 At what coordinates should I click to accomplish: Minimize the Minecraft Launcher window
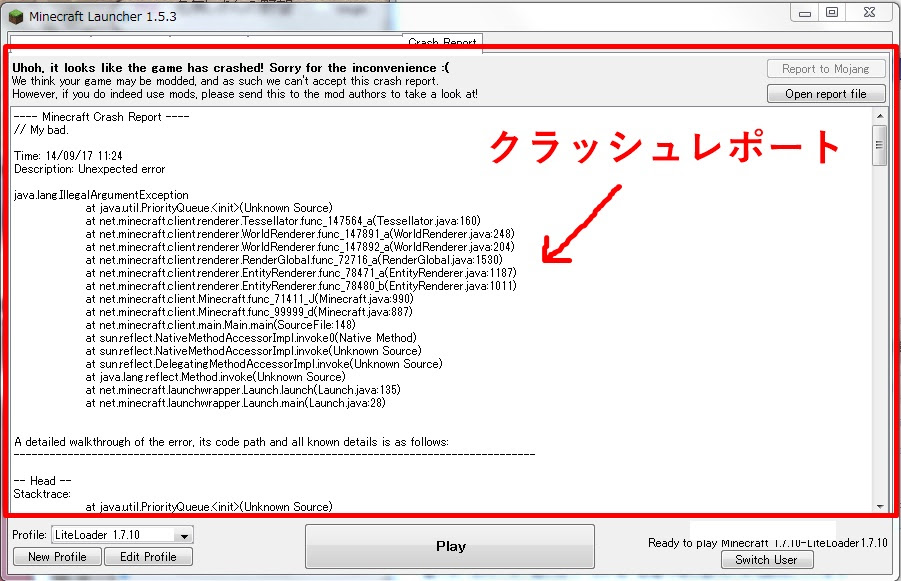[805, 13]
